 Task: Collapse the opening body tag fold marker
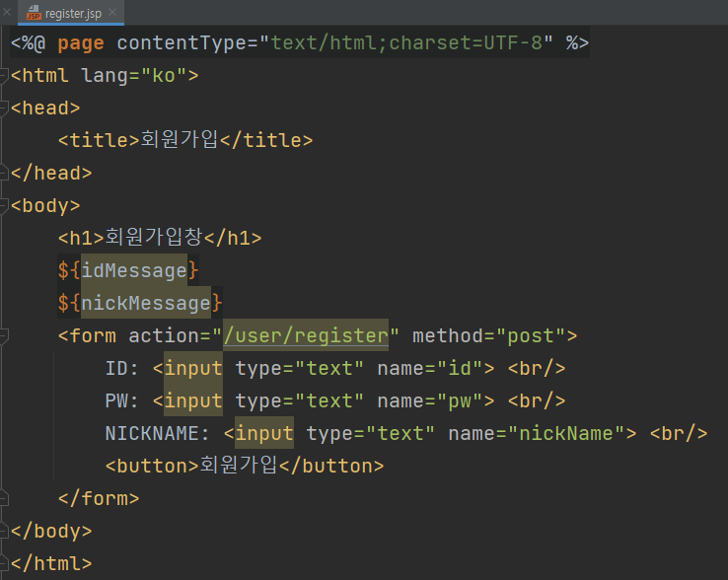tap(4, 206)
